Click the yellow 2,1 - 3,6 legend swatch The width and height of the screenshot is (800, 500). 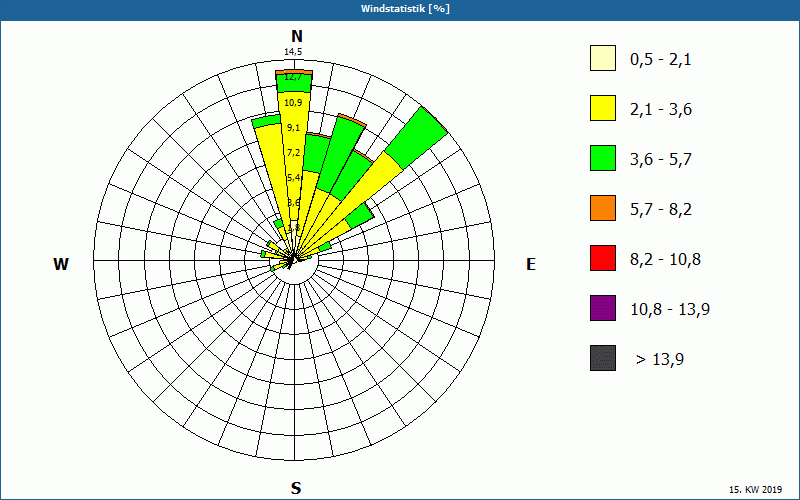[603, 108]
